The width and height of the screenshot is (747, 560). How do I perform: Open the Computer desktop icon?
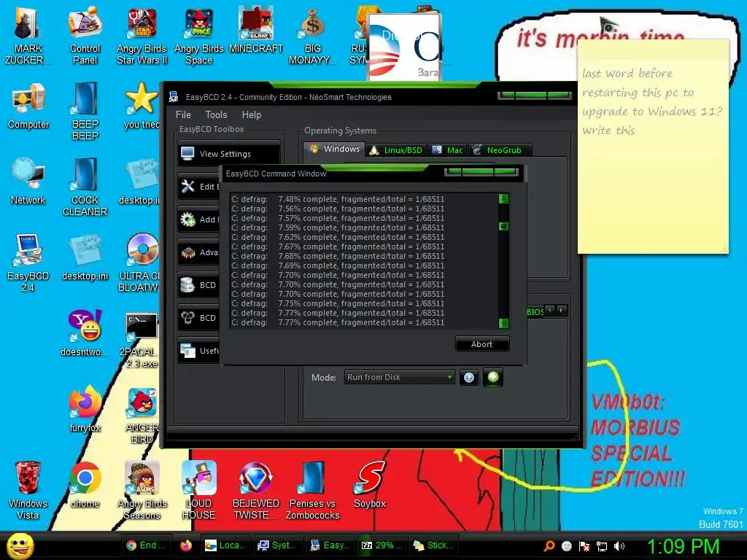[x=28, y=106]
